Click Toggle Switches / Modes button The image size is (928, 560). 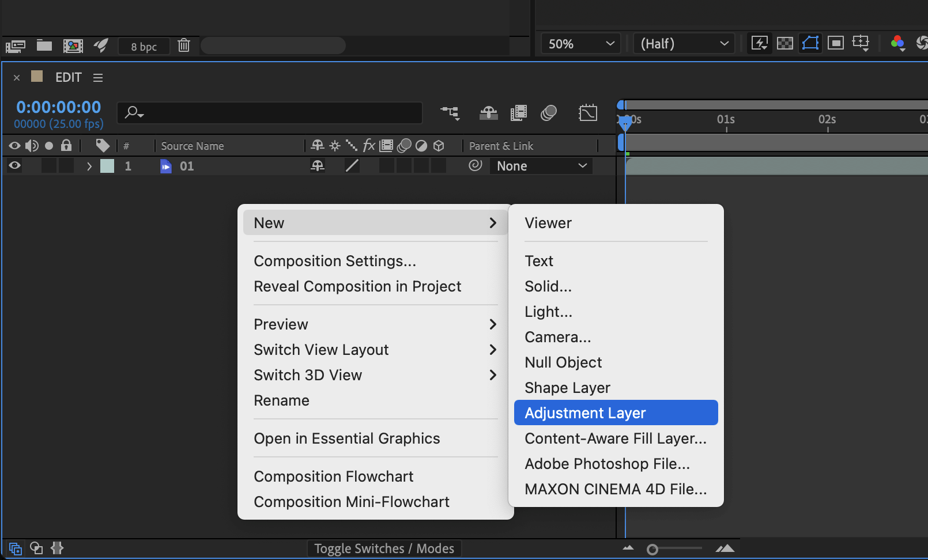(384, 548)
